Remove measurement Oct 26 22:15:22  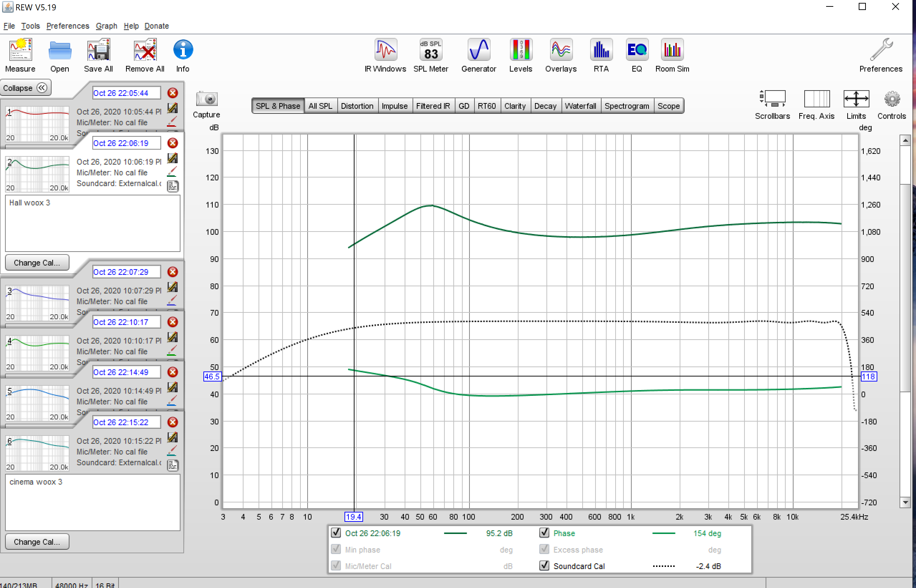tap(173, 422)
